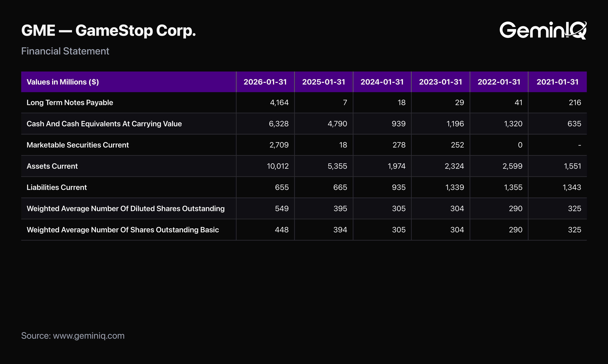
Task: Click the Long Term Notes Payable value 41
Action: [518, 103]
